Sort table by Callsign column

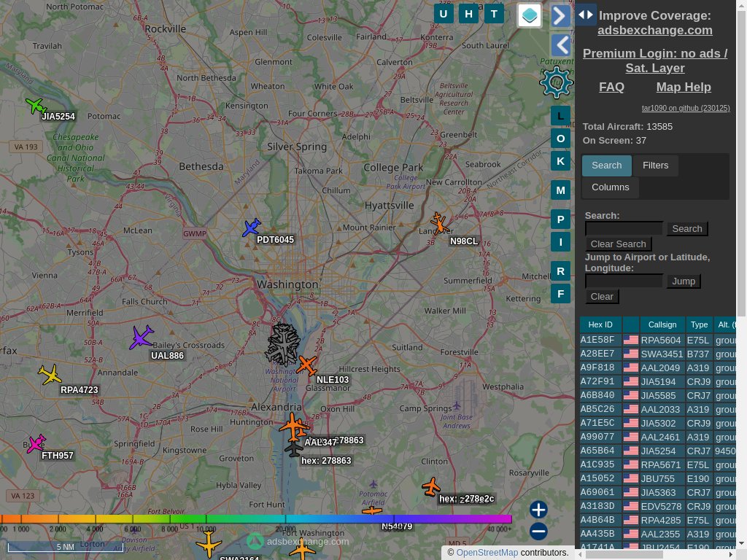pos(662,324)
